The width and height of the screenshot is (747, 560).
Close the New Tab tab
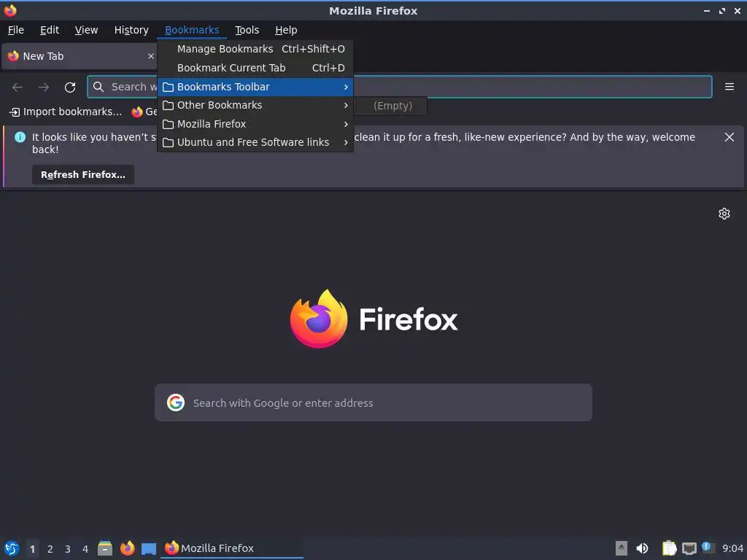tap(151, 56)
